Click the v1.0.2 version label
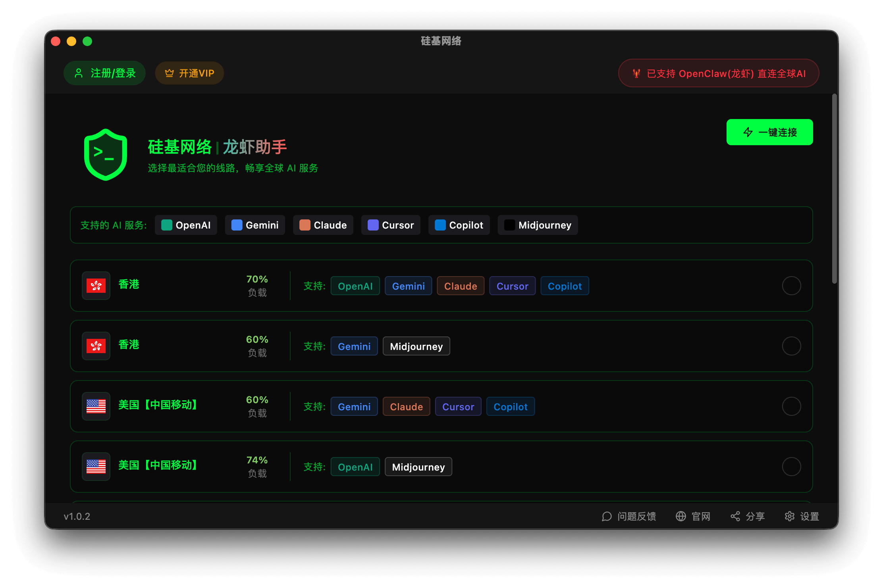This screenshot has height=588, width=883. tap(77, 516)
